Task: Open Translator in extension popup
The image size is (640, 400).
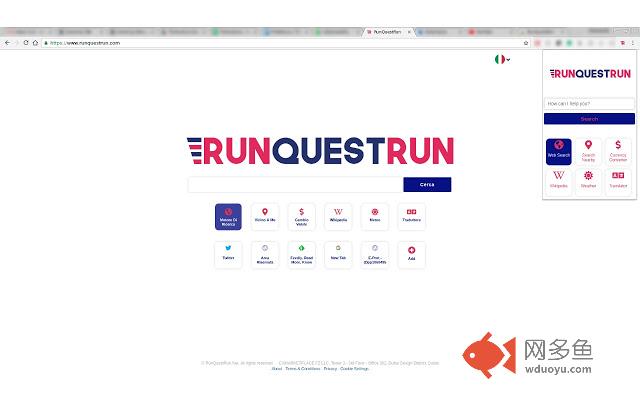Action: 618,182
